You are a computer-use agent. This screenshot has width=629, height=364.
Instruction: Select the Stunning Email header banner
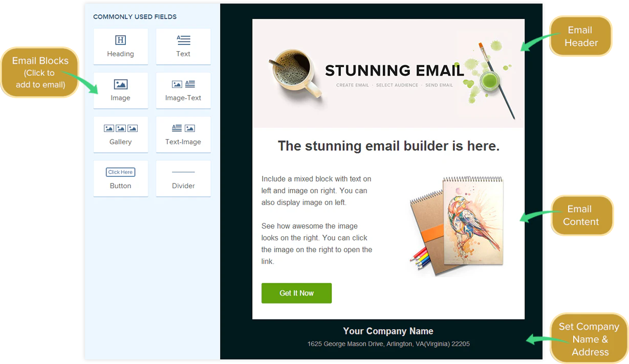click(x=388, y=73)
